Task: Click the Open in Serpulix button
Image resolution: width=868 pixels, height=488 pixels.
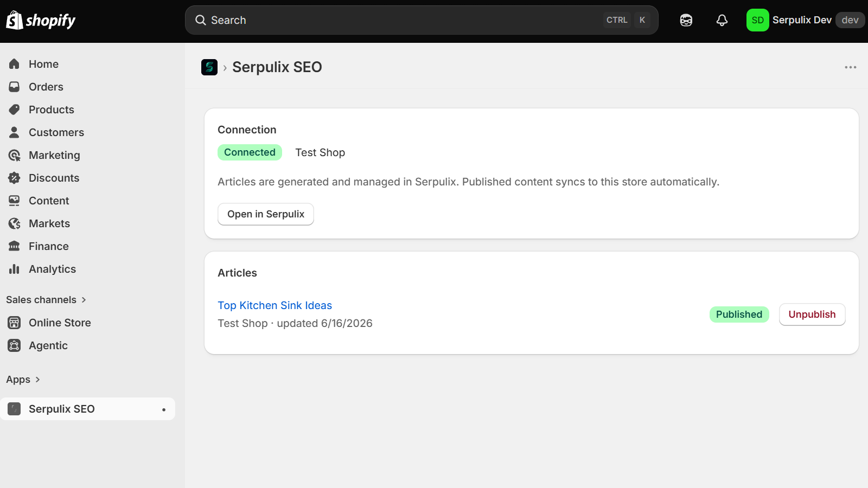Action: pyautogui.click(x=266, y=214)
